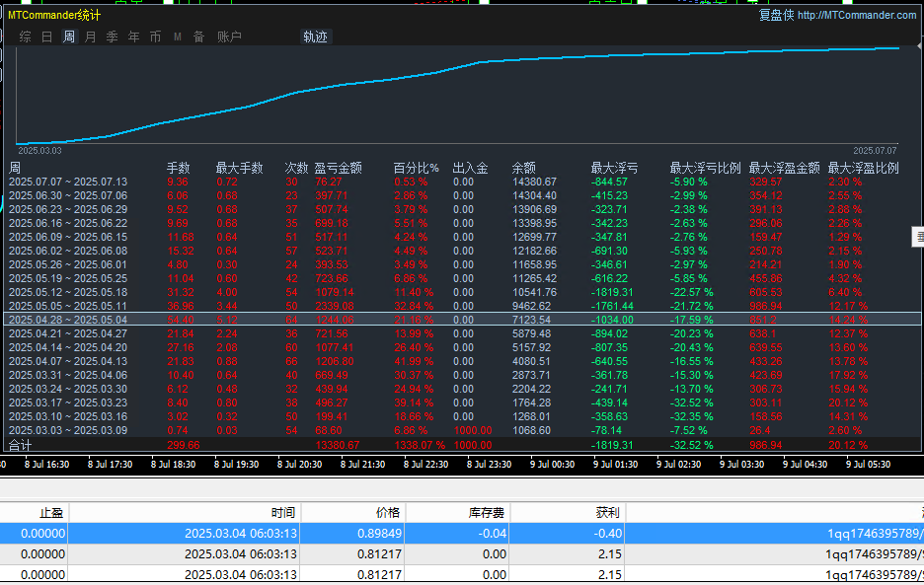The height and width of the screenshot is (585, 924).
Task: Select trade row with price 0.89849
Action: point(462,534)
